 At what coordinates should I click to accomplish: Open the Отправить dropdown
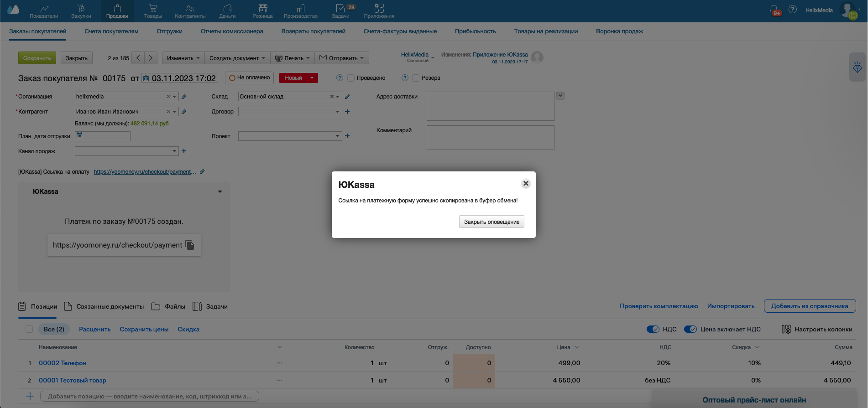(x=342, y=58)
